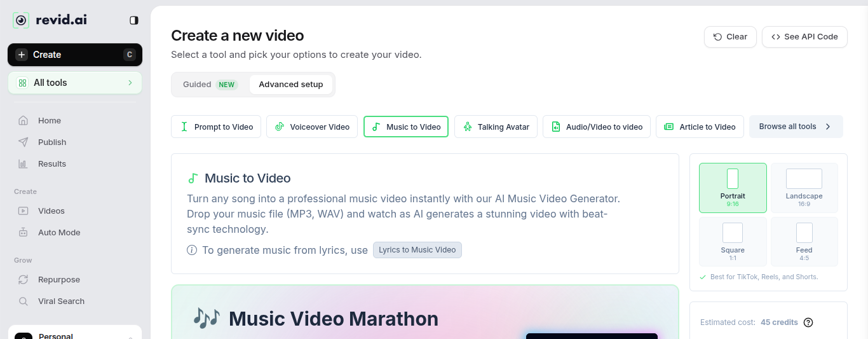This screenshot has width=868, height=339.
Task: Click the info icon beside the lyrics hint
Action: click(x=192, y=250)
